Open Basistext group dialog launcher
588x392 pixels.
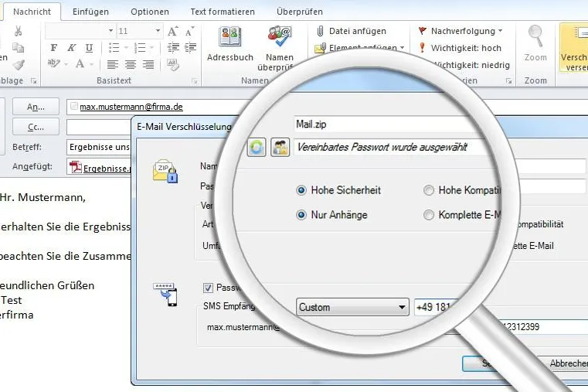tap(195, 80)
